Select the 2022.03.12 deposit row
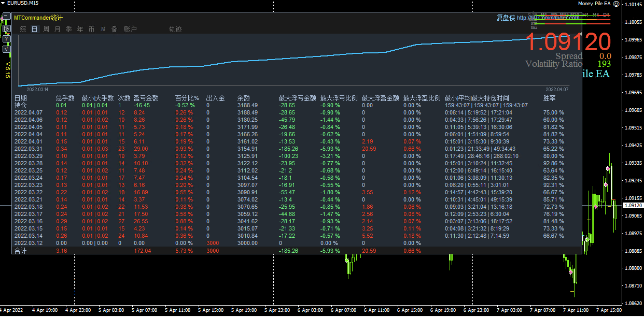 [x=297, y=243]
